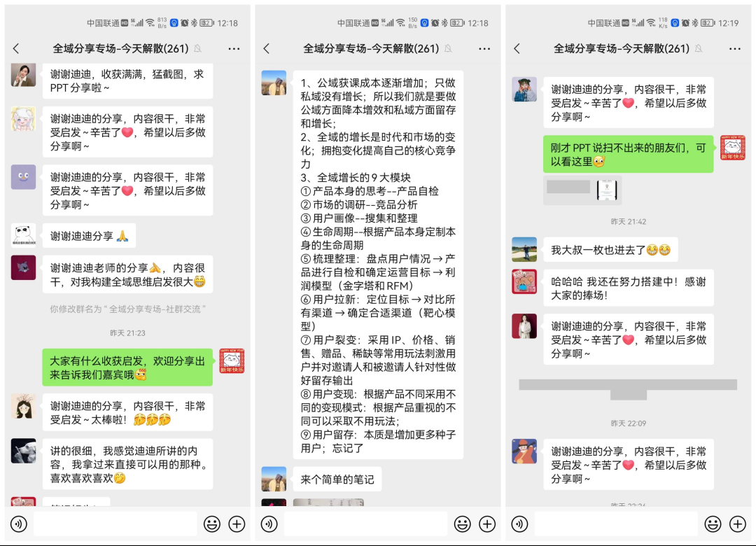Image resolution: width=756 pixels, height=546 pixels.
Task: Tap green bubble '大家有什么收获启发'
Action: pyautogui.click(x=127, y=367)
